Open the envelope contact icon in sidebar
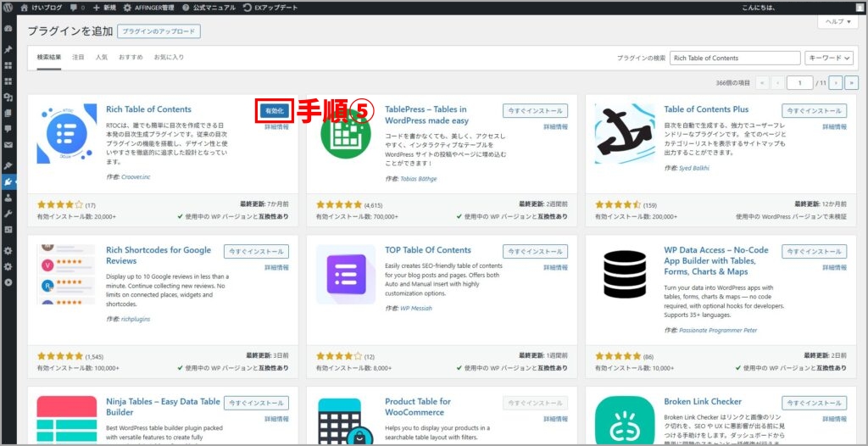This screenshot has width=868, height=446. (x=8, y=145)
